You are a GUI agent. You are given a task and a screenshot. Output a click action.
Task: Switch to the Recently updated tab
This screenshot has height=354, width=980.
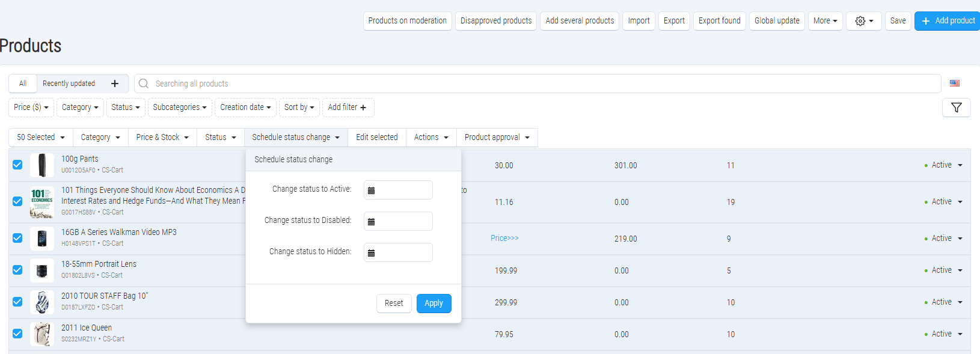pos(69,84)
